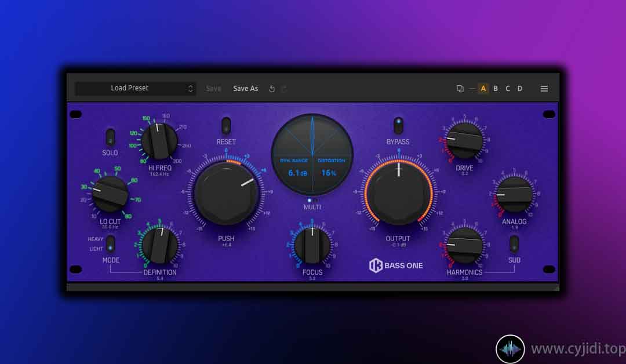Viewport: 626px width, 364px height.
Task: Undo the last change
Action: (x=271, y=89)
